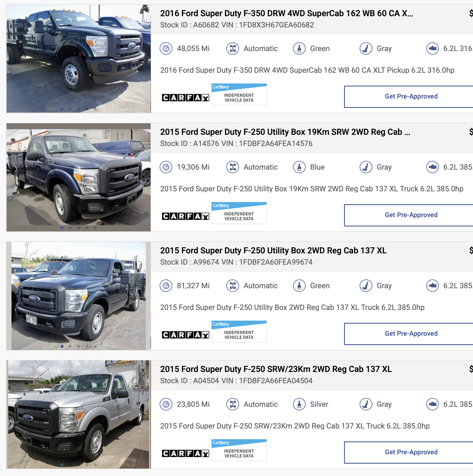The width and height of the screenshot is (473, 476).
Task: Click interior seat icon on the 19,306 Mi listing
Action: pos(366,167)
